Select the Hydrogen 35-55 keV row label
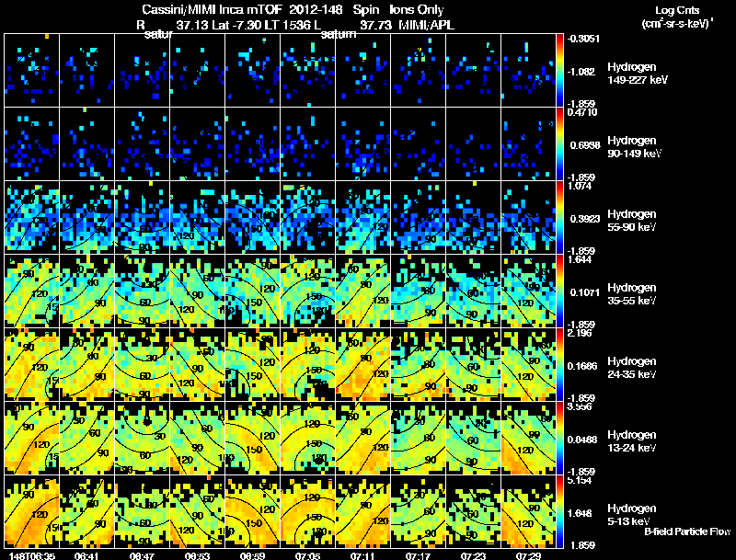The width and height of the screenshot is (736, 560). pyautogui.click(x=632, y=294)
